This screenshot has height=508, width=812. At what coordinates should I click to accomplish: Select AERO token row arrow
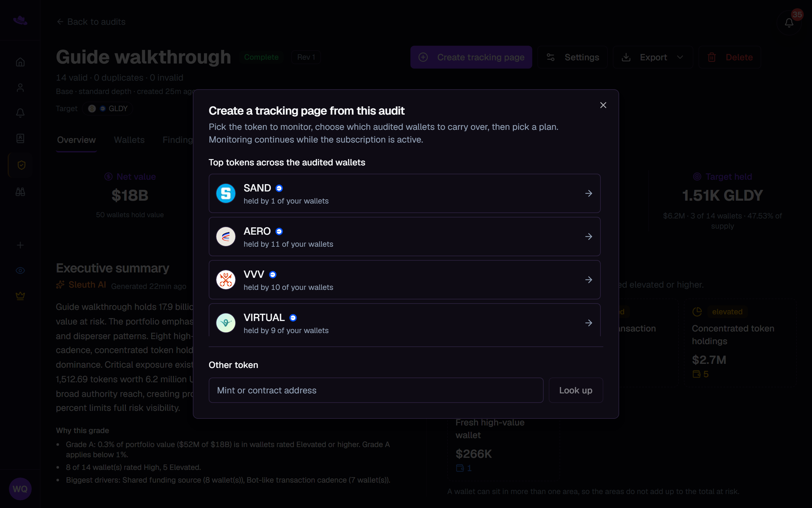pos(588,237)
